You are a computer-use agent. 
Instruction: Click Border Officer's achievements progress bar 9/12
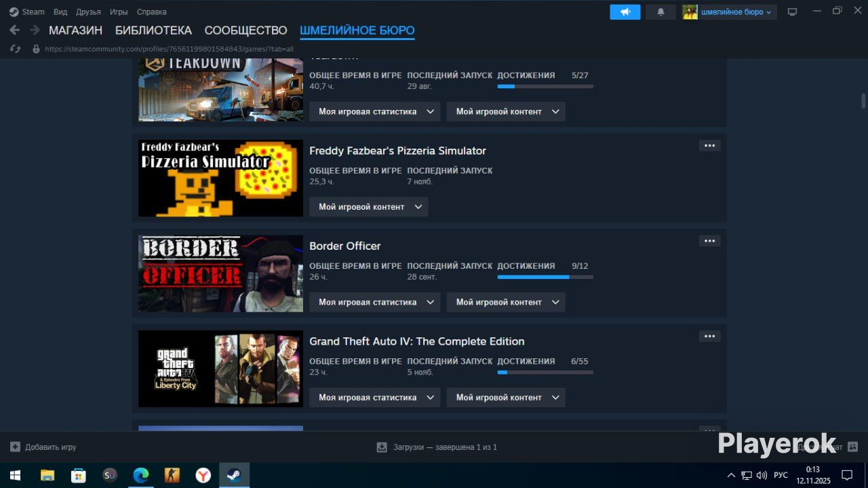click(x=545, y=277)
